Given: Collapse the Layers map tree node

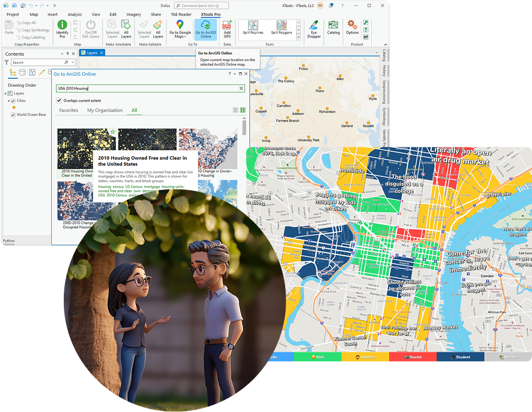Looking at the screenshot, I should [5, 94].
